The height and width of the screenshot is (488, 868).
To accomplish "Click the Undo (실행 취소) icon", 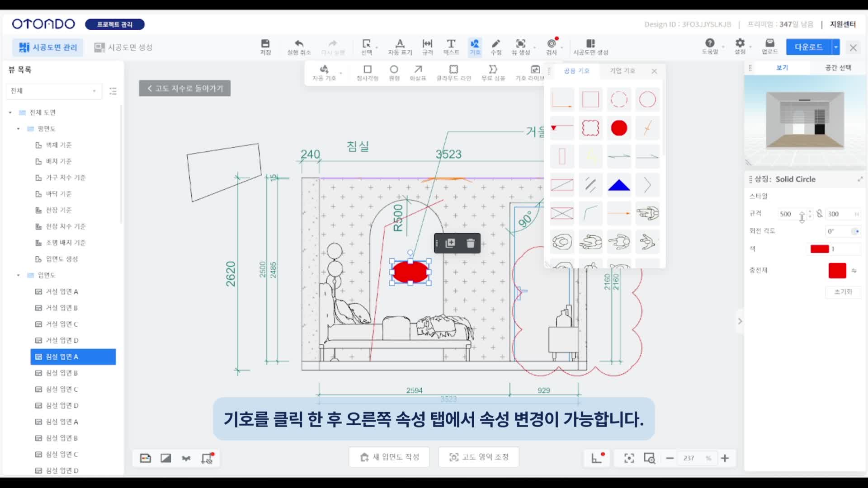I will pyautogui.click(x=299, y=46).
